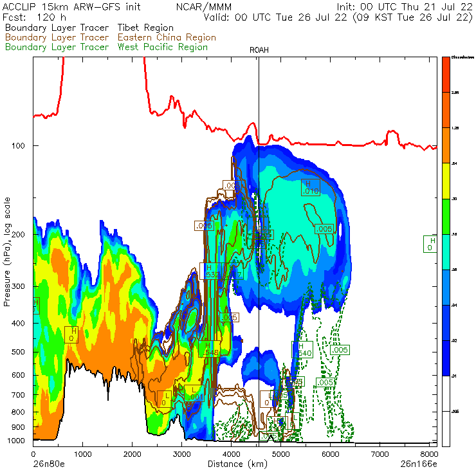
Task: Click the 5000 distance tick label
Action: click(280, 454)
